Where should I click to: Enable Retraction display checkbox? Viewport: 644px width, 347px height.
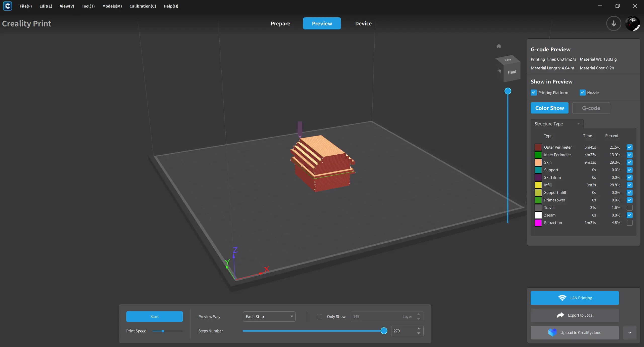coord(629,223)
